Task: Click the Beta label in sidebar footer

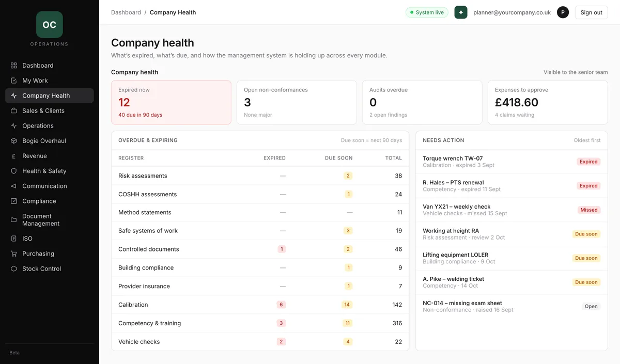Action: pos(14,353)
